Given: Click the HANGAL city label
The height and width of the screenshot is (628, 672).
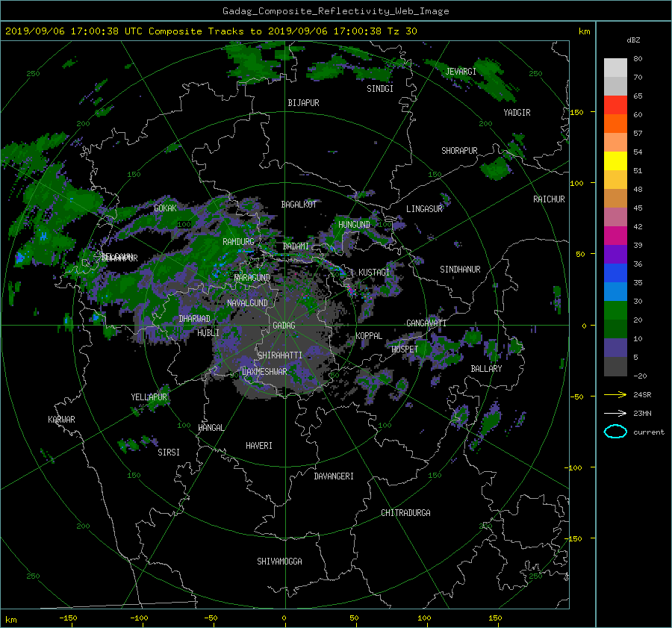Looking at the screenshot, I should [211, 428].
